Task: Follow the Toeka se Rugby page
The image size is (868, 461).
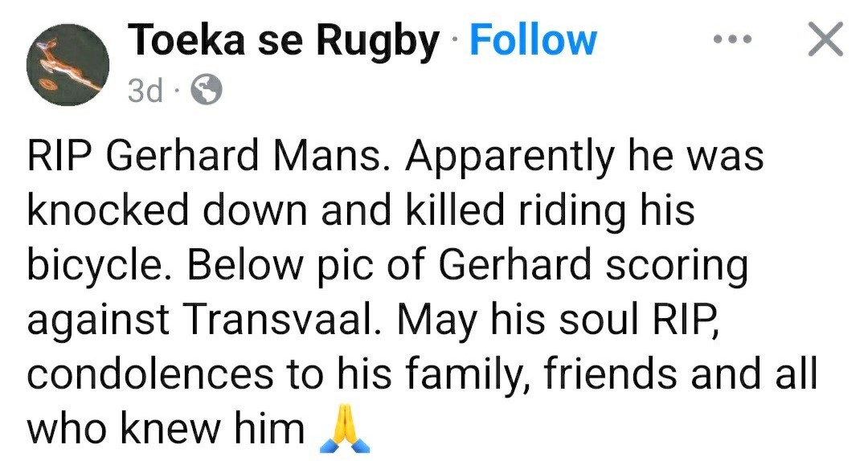Action: click(x=533, y=40)
